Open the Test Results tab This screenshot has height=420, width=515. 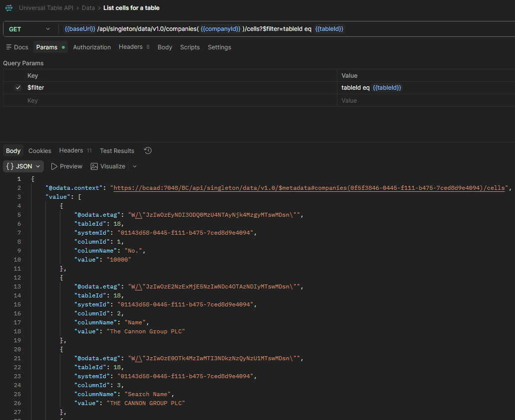[x=117, y=151]
